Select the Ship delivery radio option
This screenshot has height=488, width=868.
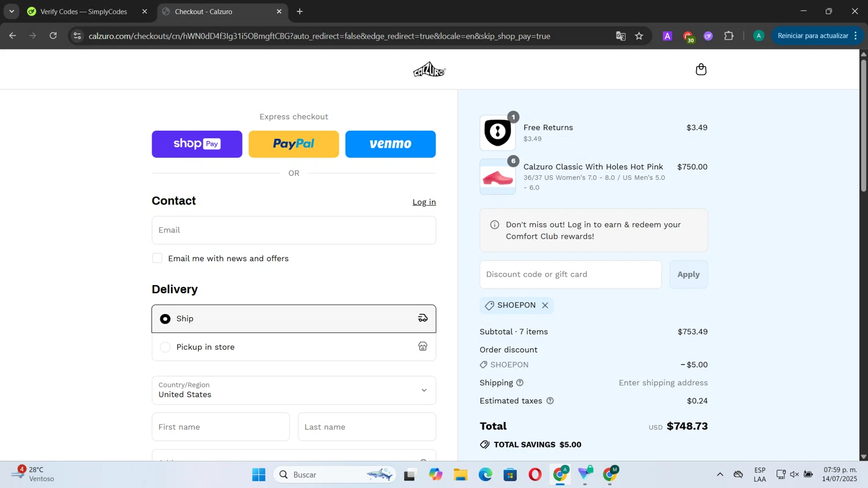coord(165,319)
